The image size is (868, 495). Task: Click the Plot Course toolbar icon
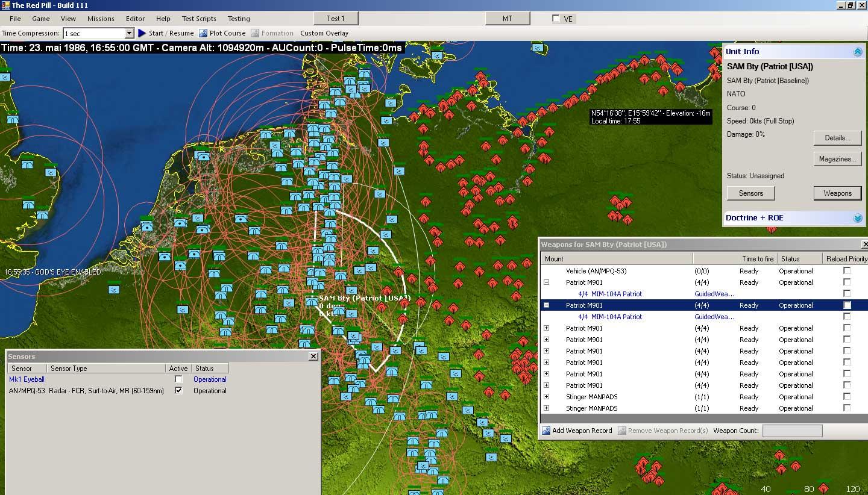click(x=203, y=33)
